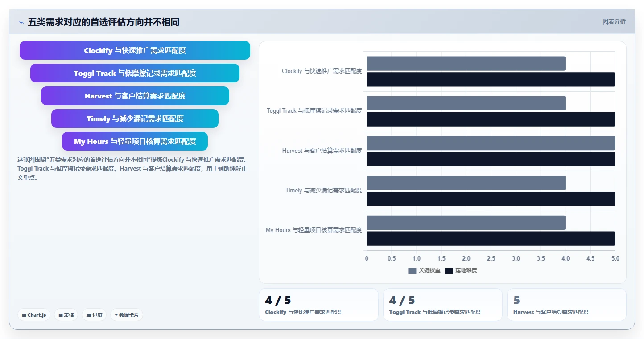Image resolution: width=644 pixels, height=339 pixels.
Task: Open the 4 / 5 Toggl Track data card
Action: click(442, 305)
